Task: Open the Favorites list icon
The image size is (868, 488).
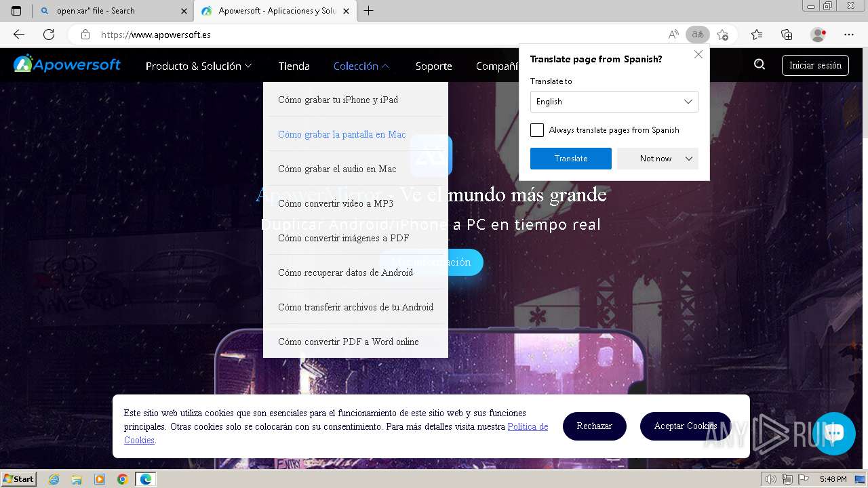Action: 757,35
